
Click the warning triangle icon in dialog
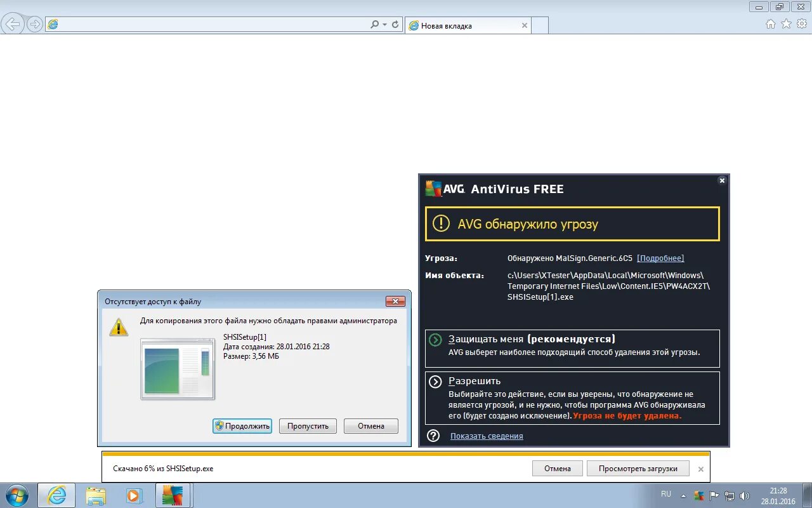[x=119, y=326]
